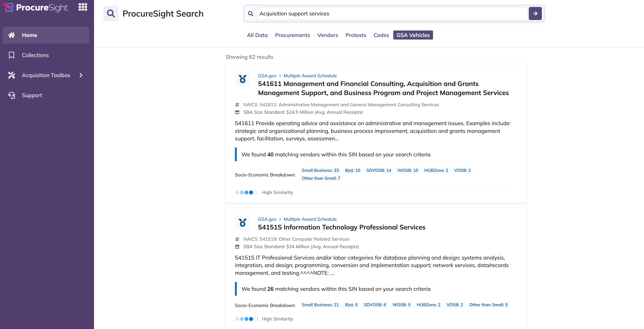Click HUBZone: 2 tag on 54151S card

coord(428,305)
